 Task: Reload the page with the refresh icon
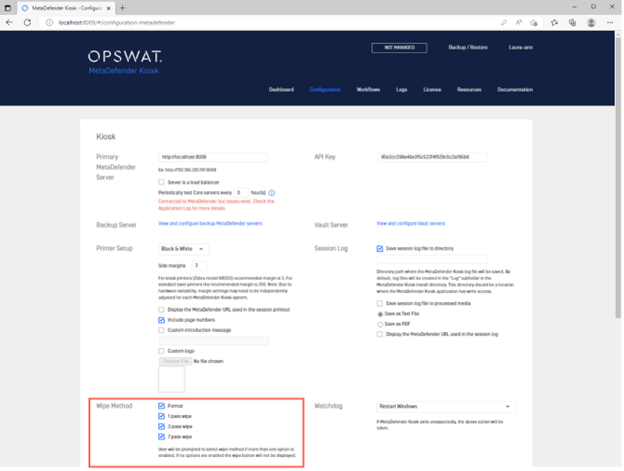[x=27, y=23]
